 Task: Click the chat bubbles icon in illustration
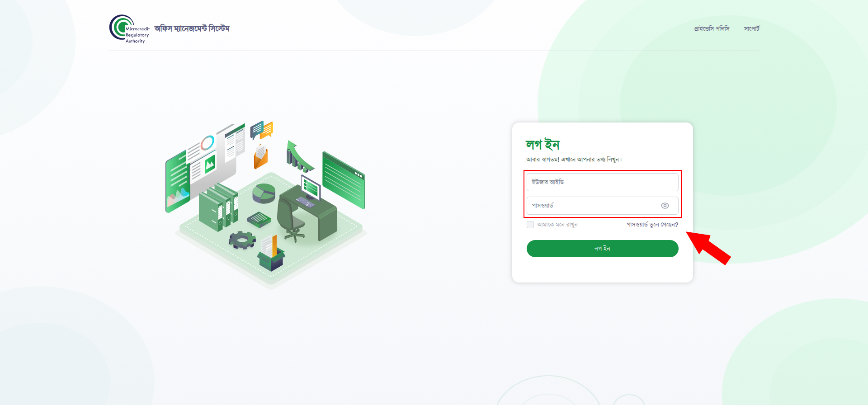262,130
